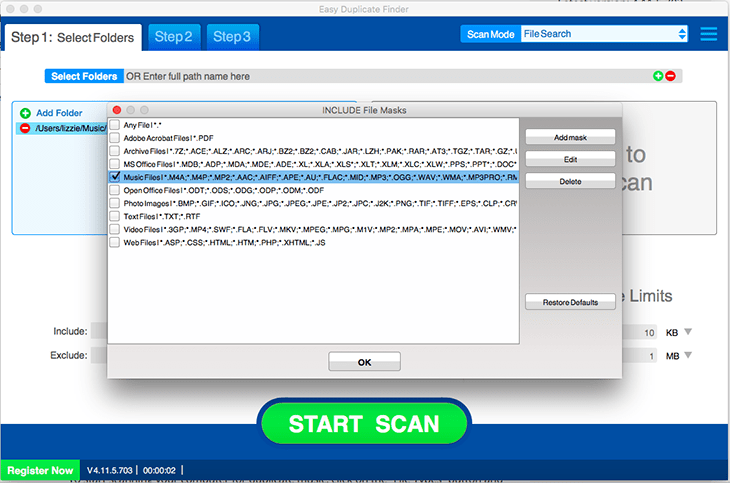Image resolution: width=730 pixels, height=483 pixels.
Task: Open the hamburger menu icon
Action: 709,34
